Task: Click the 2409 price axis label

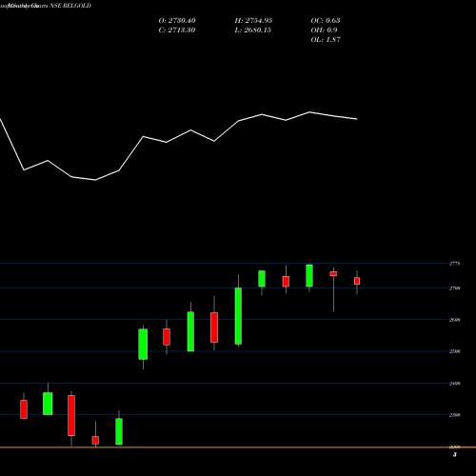Action: [454, 384]
